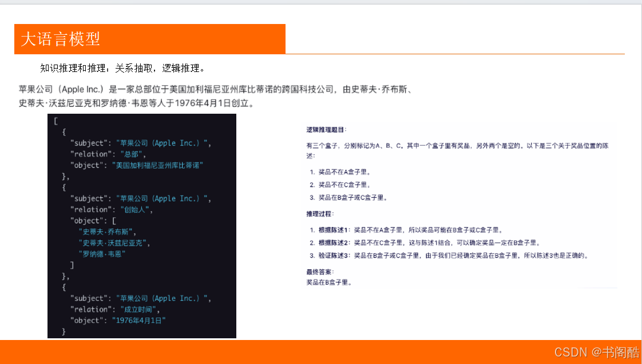The image size is (642, 364).
Task: Select the reasoning step starting 验证陈述3
Action: 449,255
